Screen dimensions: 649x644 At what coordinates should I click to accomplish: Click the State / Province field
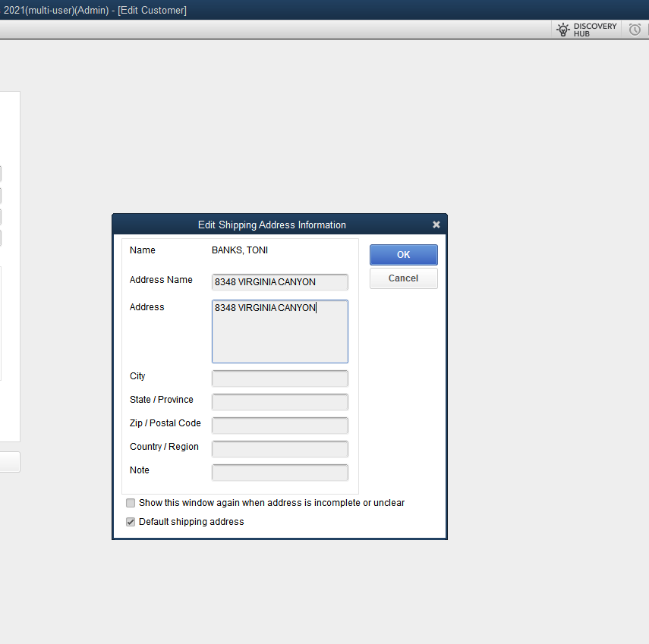coord(279,402)
